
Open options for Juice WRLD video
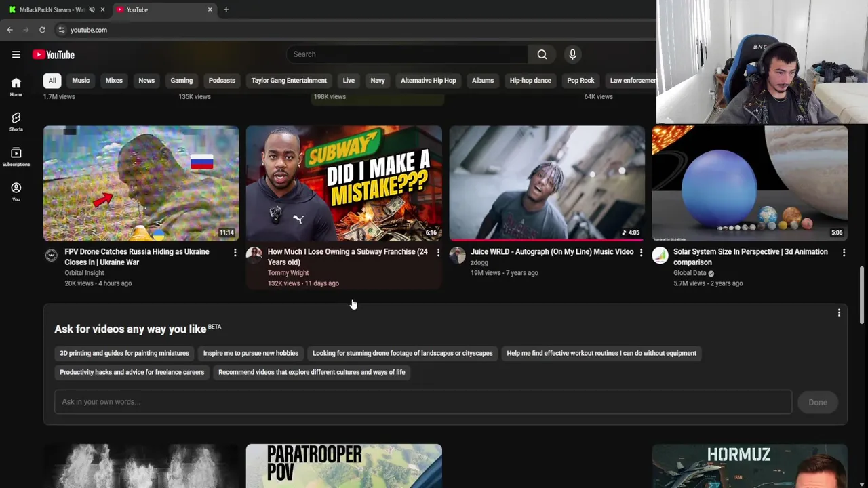[640, 253]
